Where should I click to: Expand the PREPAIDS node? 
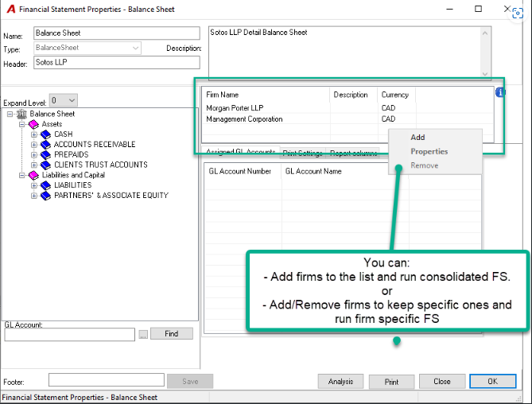pyautogui.click(x=33, y=155)
